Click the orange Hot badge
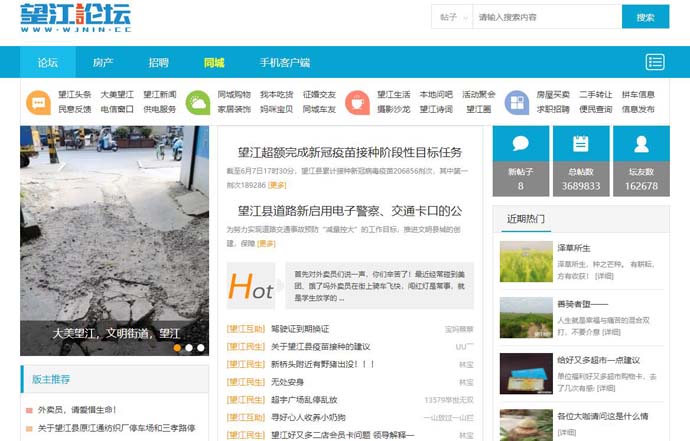The width and height of the screenshot is (690, 441). click(251, 286)
